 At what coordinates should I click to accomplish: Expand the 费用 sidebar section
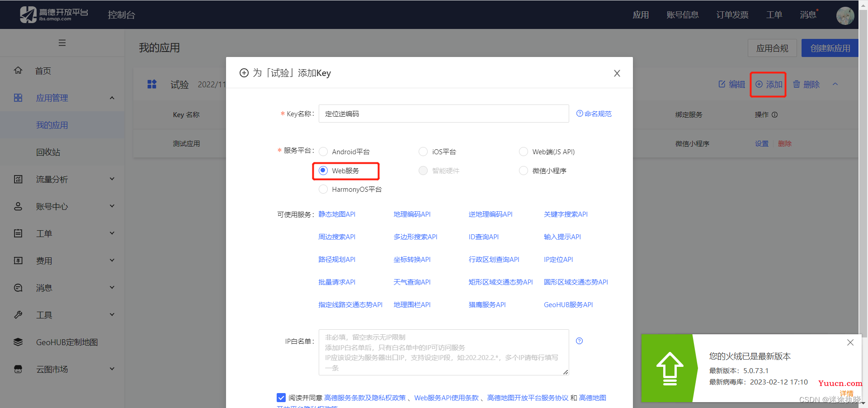112,261
